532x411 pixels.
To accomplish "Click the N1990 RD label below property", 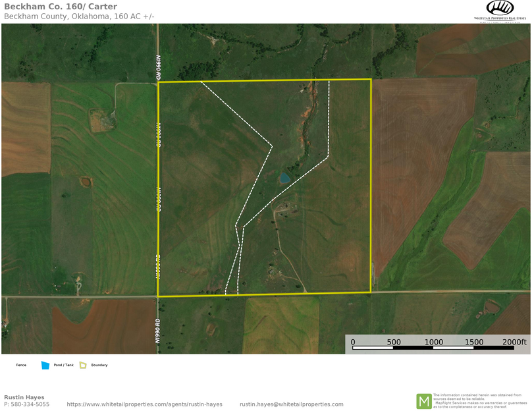I will point(158,332).
